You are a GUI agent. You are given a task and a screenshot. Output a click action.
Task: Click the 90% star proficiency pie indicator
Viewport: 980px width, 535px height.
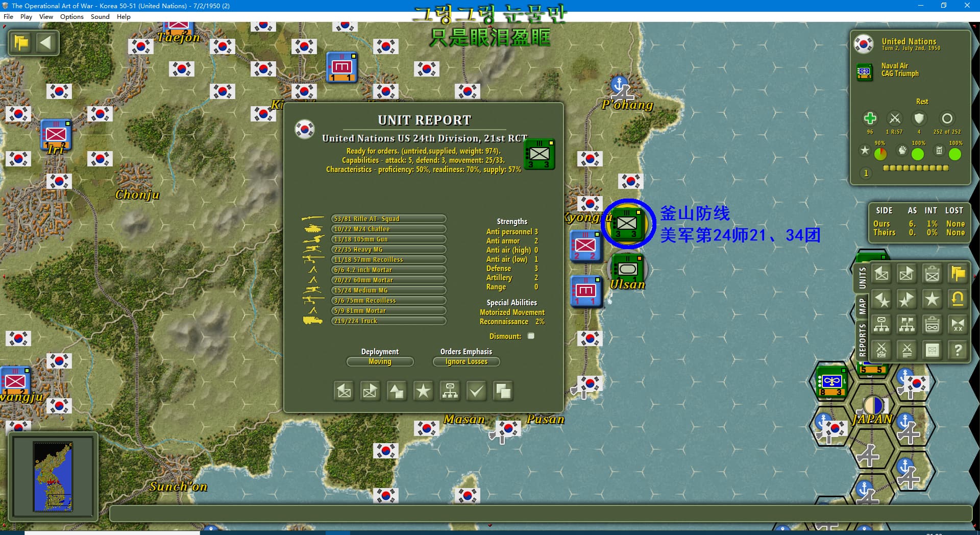[880, 154]
